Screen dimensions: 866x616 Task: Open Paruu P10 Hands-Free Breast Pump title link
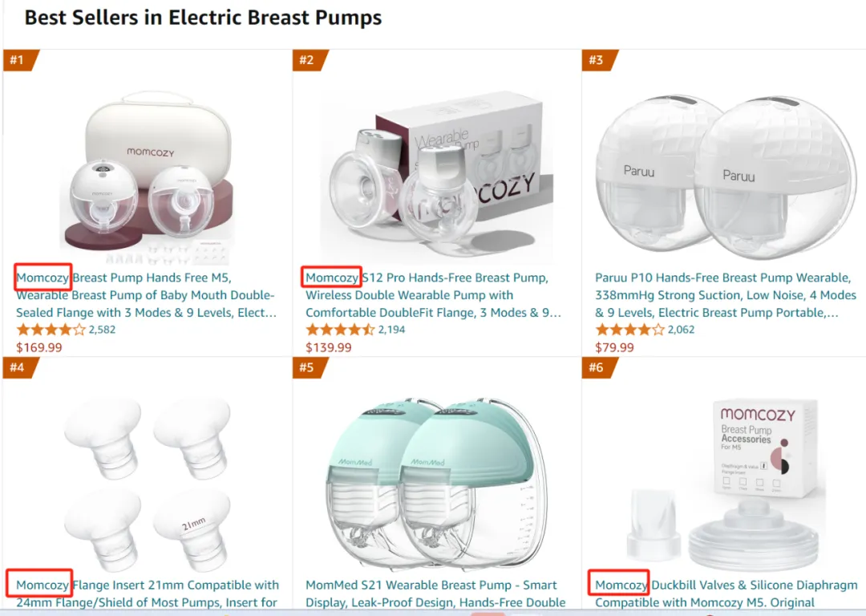coord(726,295)
